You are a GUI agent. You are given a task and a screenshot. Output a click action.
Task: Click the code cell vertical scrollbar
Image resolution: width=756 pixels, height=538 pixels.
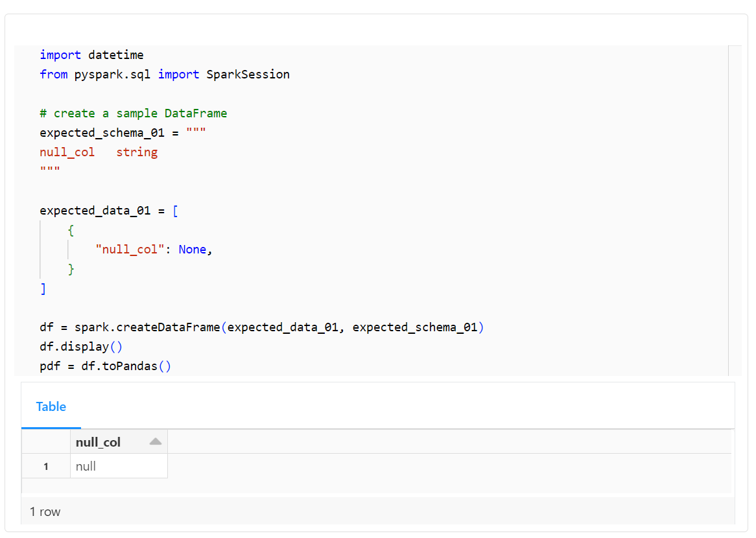735,211
